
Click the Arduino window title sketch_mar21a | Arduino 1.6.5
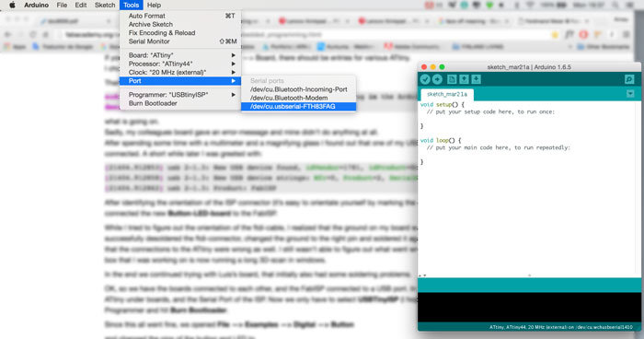(529, 66)
